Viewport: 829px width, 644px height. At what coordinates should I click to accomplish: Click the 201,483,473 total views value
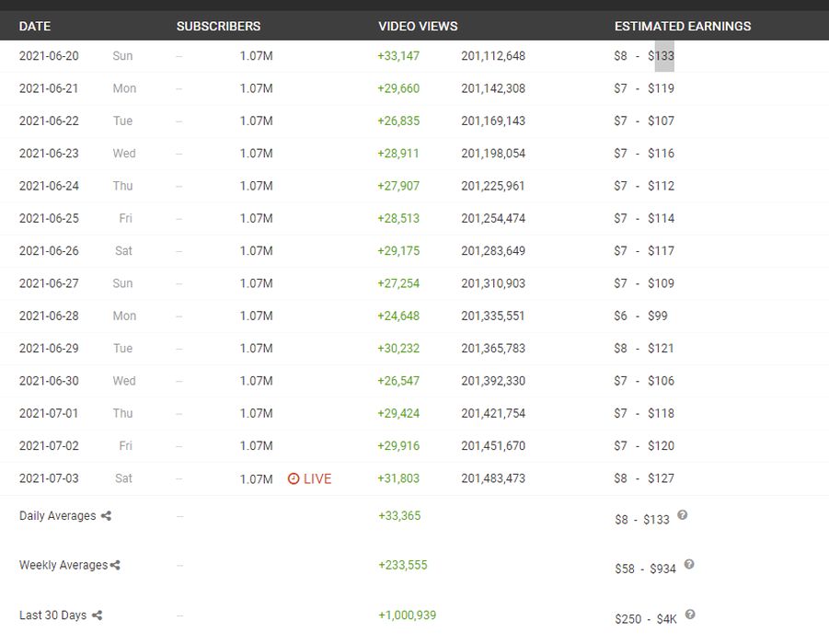click(493, 478)
